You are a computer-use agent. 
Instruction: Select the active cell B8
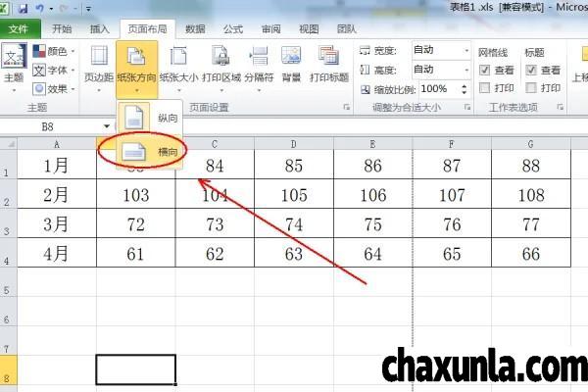pos(136,369)
